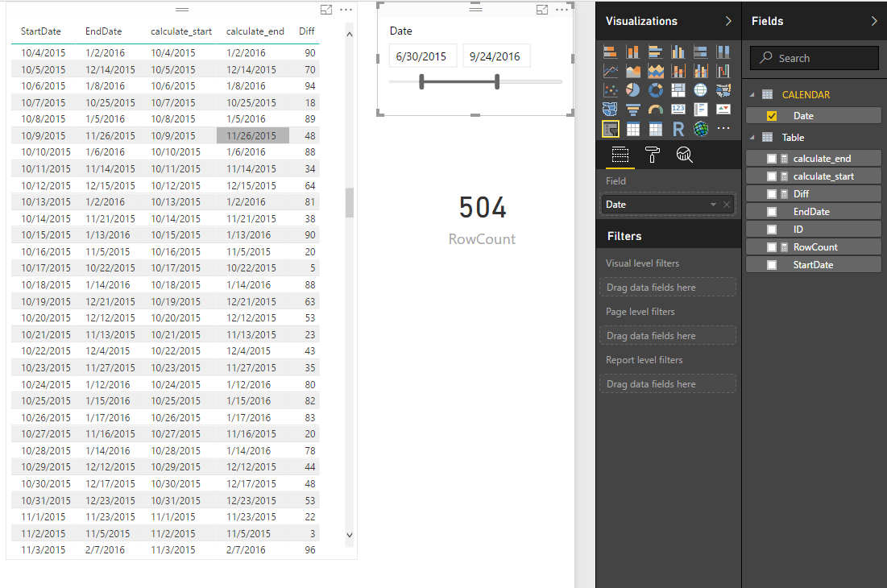Image resolution: width=887 pixels, height=588 pixels.
Task: Check the EndDate field checkbox
Action: (x=772, y=212)
